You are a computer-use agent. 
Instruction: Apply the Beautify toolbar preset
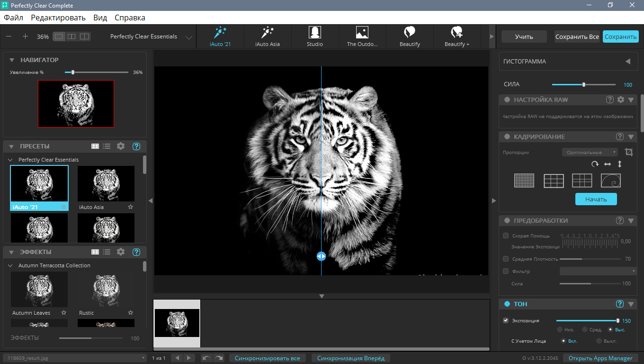pyautogui.click(x=410, y=36)
